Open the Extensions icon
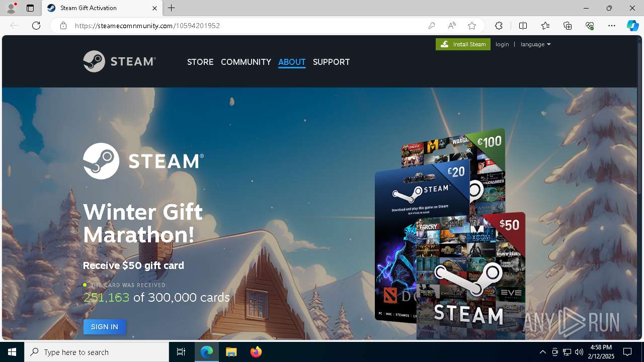Viewport: 644px width, 362px height. [x=499, y=26]
